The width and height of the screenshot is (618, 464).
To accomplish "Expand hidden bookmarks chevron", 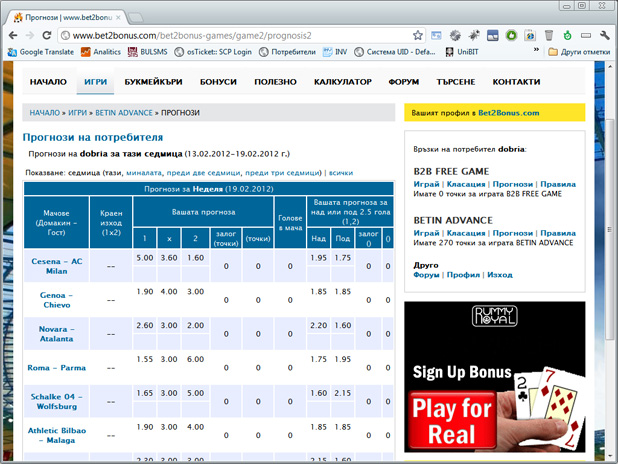I will pyautogui.click(x=536, y=50).
